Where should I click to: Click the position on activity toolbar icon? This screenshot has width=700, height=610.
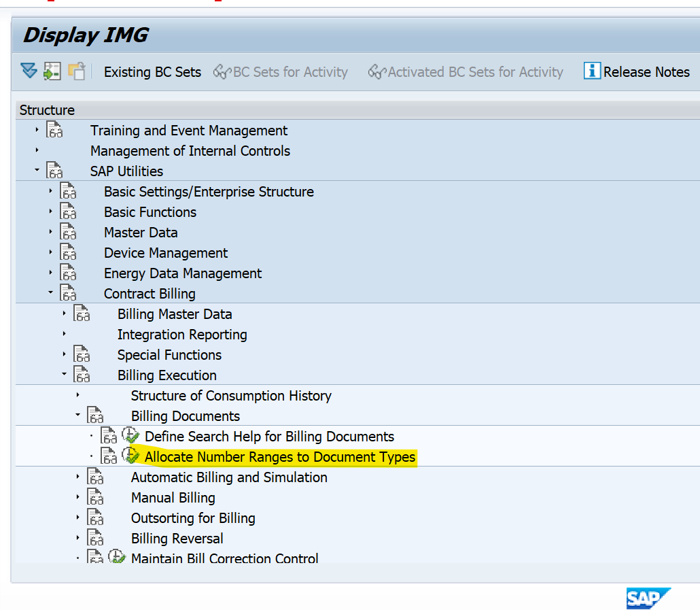pyautogui.click(x=52, y=71)
